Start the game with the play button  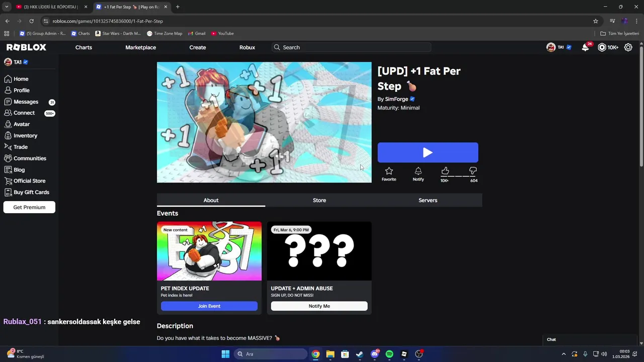point(428,152)
